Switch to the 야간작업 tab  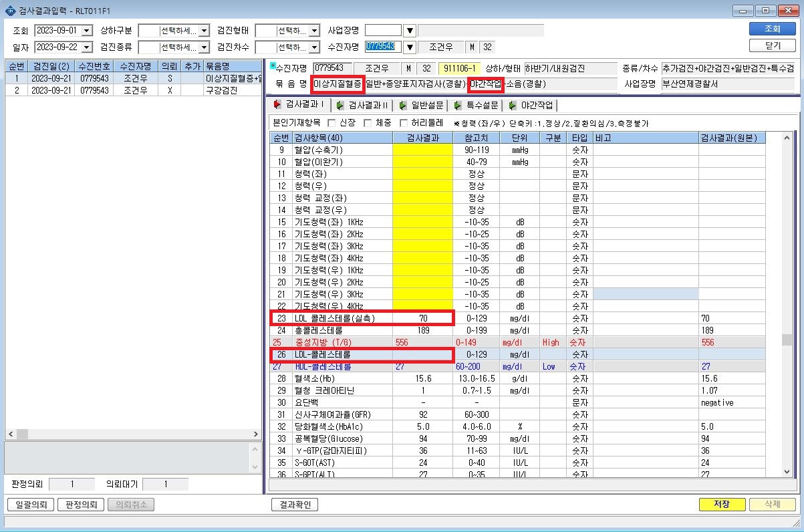(x=531, y=105)
